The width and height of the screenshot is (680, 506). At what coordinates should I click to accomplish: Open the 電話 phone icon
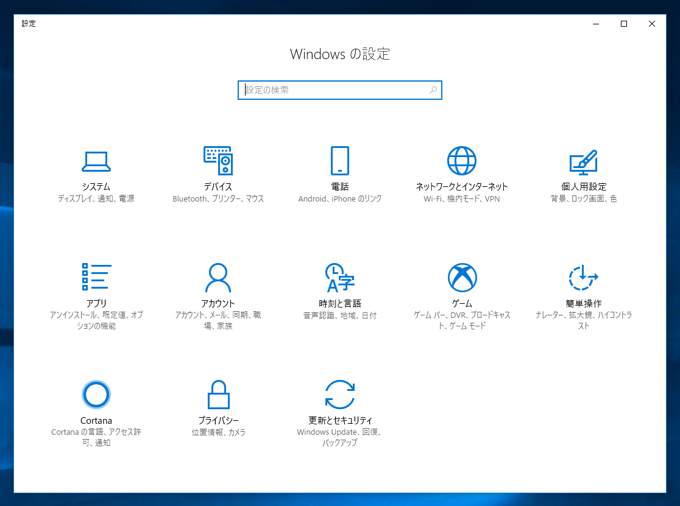tap(340, 160)
